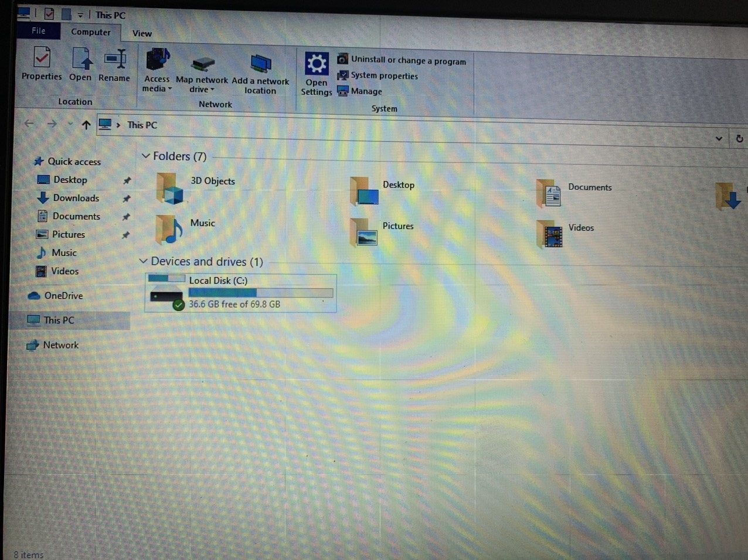Screen dimensions: 748x560
Task: Click the pin icon next to Downloads
Action: coord(126,199)
